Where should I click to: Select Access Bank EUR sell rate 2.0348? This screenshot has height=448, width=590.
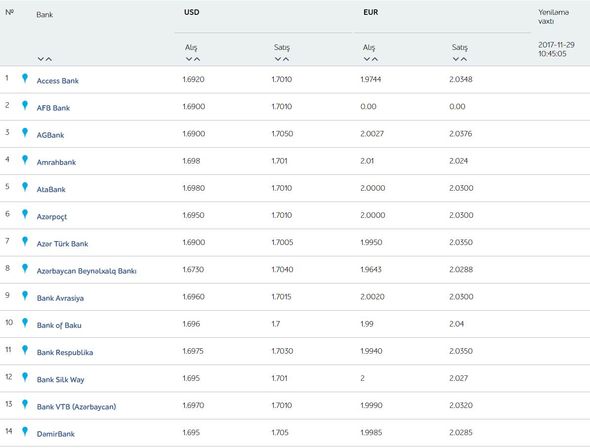click(461, 79)
